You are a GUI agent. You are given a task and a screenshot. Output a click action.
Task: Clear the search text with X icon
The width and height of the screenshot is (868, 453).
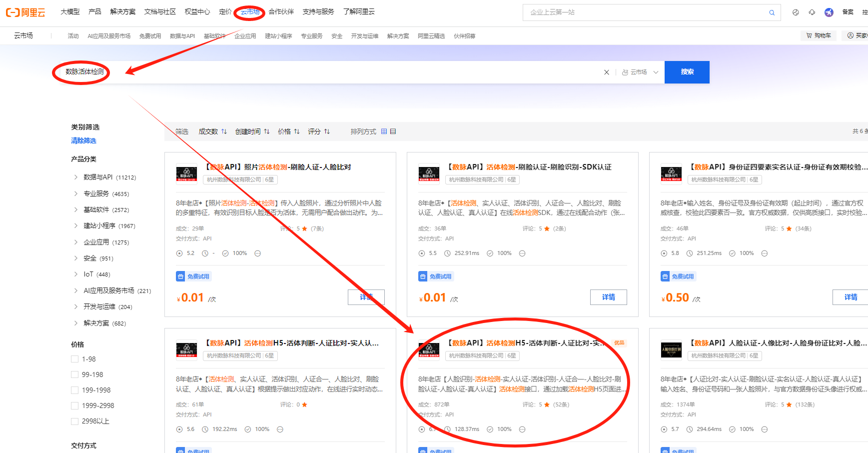pos(607,72)
